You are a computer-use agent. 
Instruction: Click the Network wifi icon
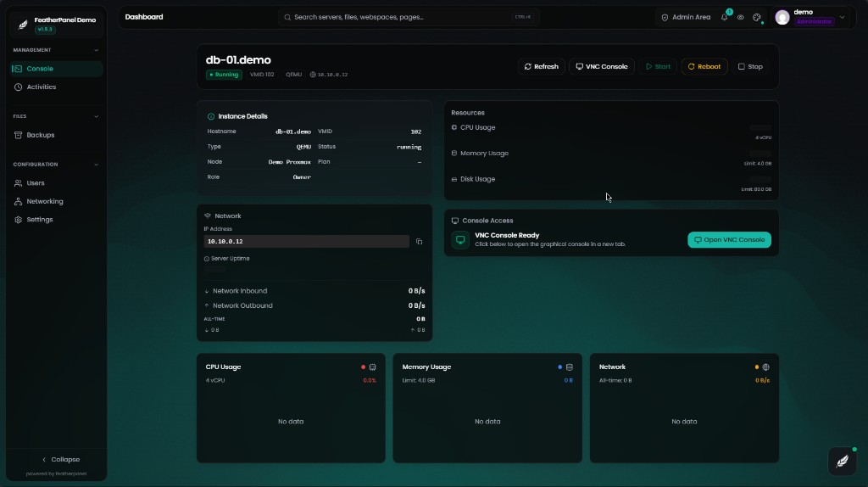tap(208, 216)
